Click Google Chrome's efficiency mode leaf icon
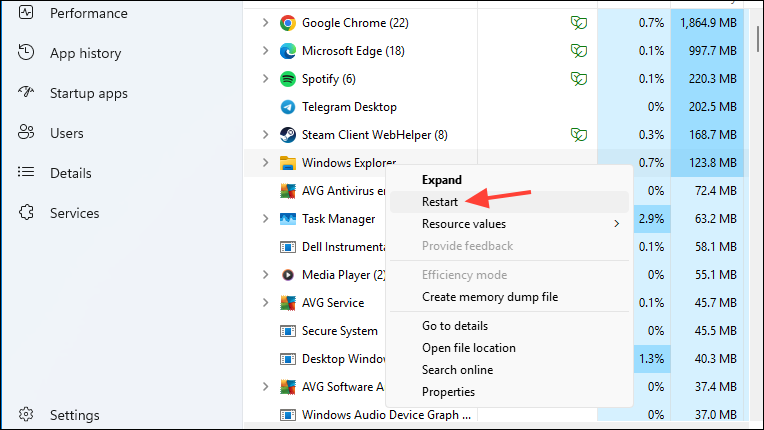 tap(578, 23)
